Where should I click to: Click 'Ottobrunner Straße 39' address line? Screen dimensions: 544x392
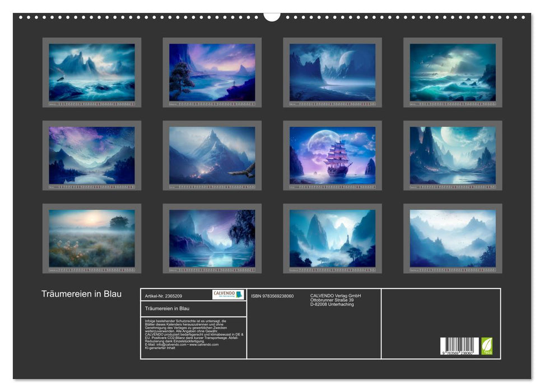[332, 300]
